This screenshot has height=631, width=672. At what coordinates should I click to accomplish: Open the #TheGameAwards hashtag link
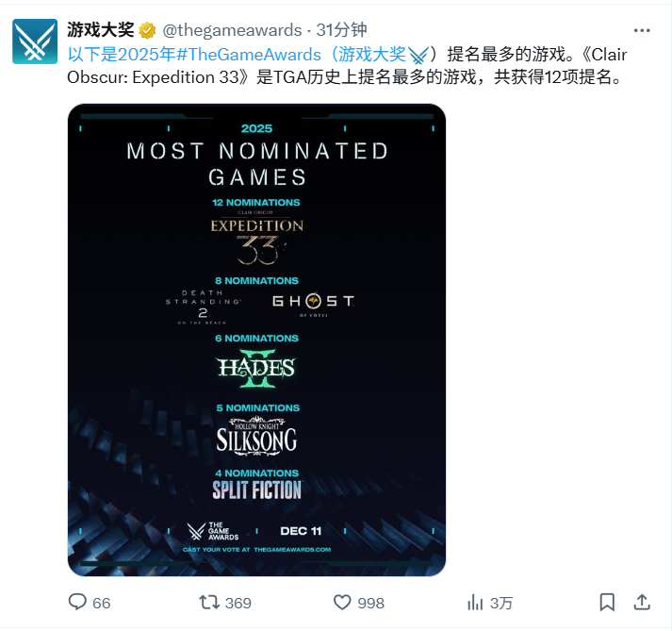pos(249,55)
